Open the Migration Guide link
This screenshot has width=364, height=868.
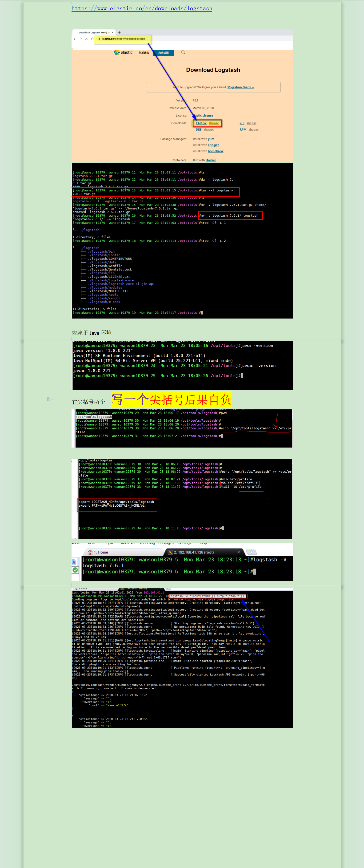tap(240, 87)
